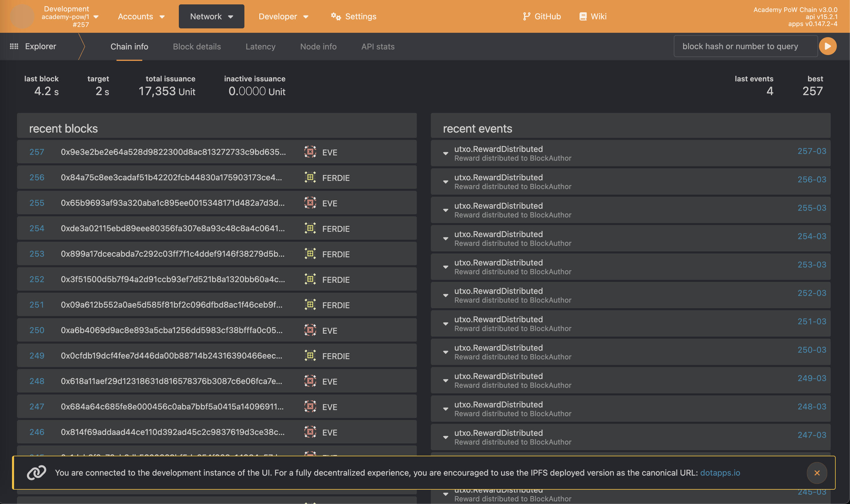Click FERDIE's identicon on block 256

coord(310,177)
